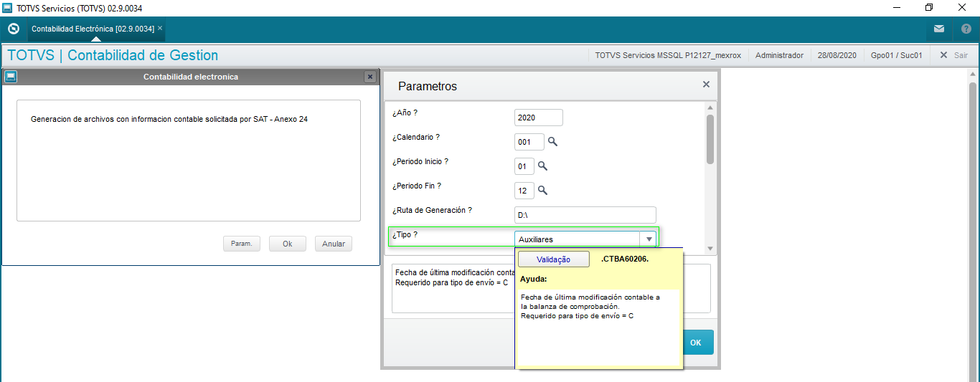Click the parameters list scrollbar thumb
This screenshot has width=980, height=382.
point(710,139)
